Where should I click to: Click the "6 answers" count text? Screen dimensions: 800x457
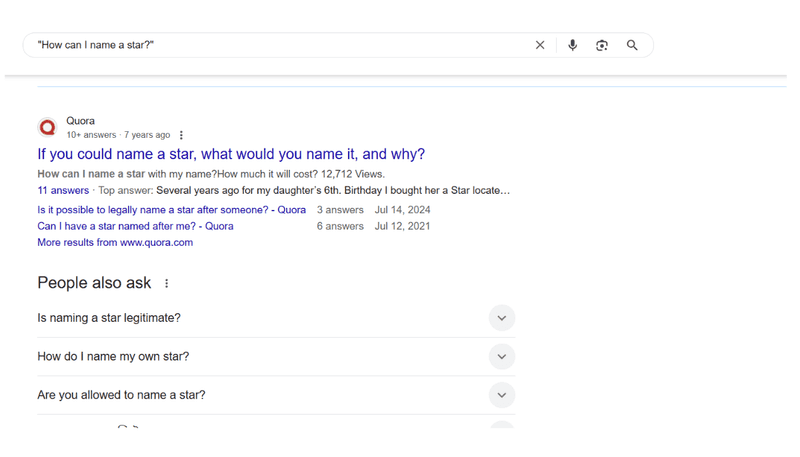pos(340,226)
